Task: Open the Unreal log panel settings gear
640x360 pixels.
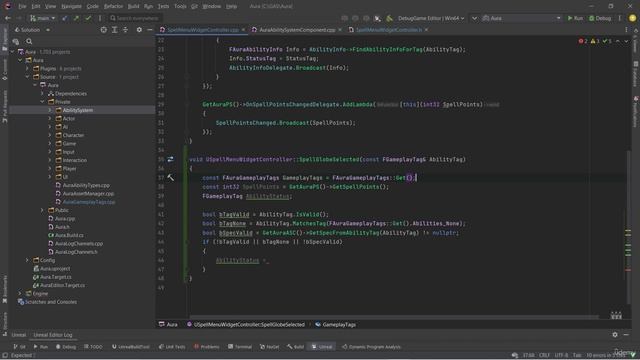Action: [x=615, y=335]
